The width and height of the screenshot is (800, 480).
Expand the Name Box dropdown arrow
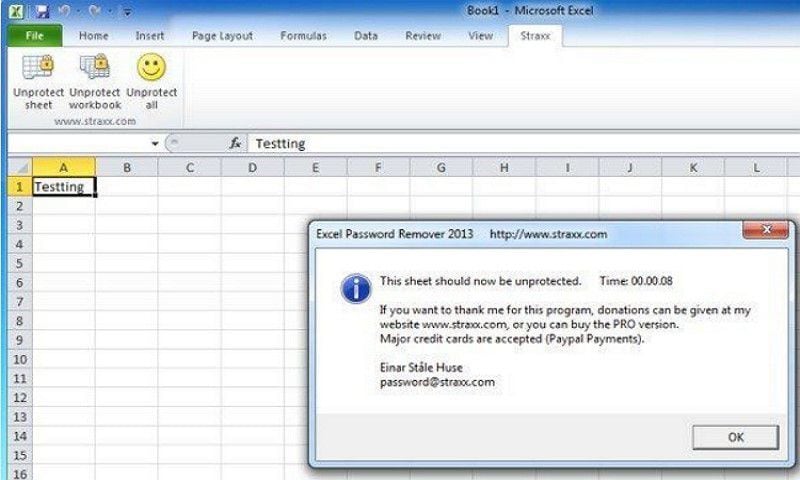pyautogui.click(x=155, y=144)
